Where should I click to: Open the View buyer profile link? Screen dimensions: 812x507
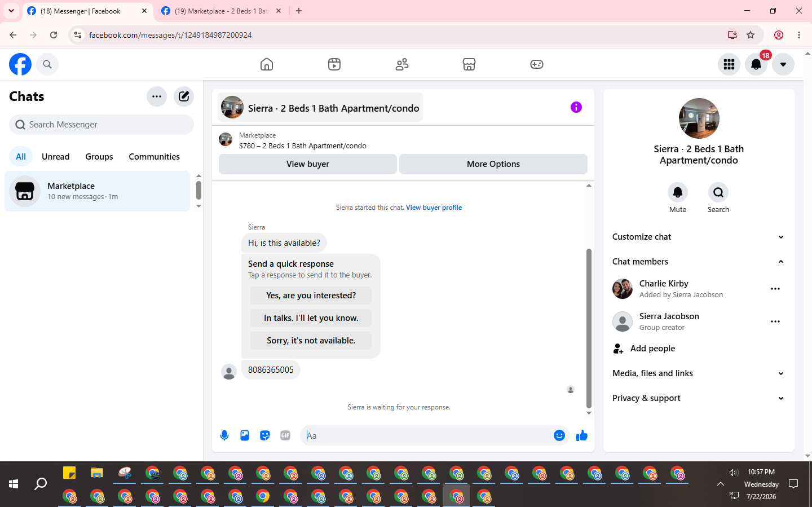click(434, 208)
